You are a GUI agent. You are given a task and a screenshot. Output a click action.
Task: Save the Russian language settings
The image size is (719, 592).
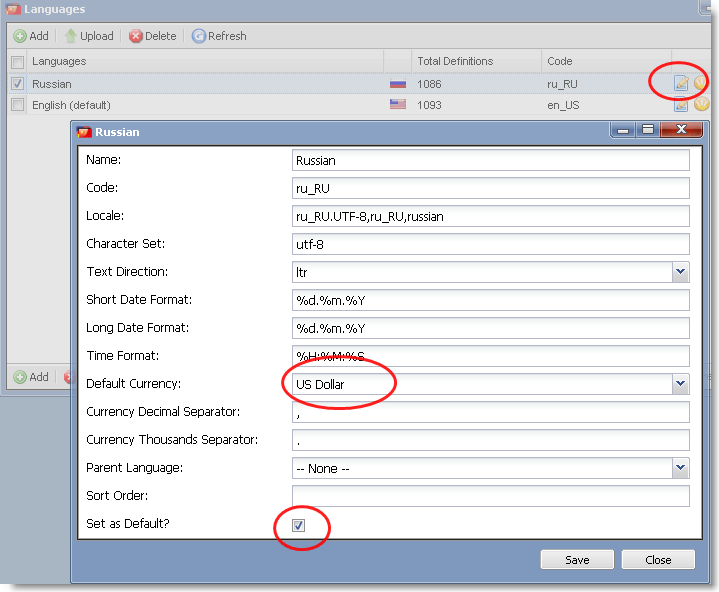click(x=577, y=560)
